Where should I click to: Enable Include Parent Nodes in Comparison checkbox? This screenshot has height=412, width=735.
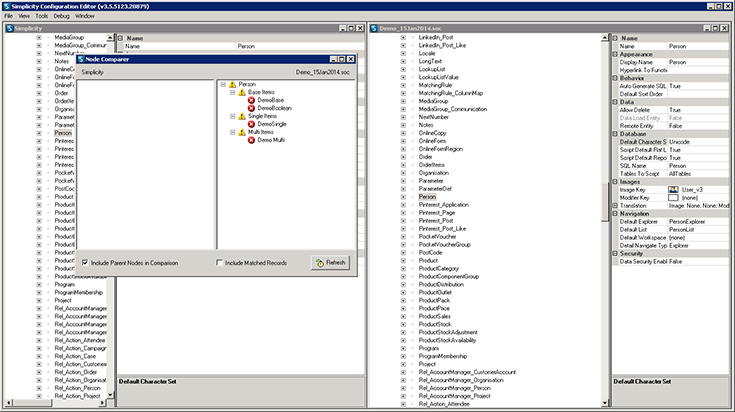tap(85, 262)
